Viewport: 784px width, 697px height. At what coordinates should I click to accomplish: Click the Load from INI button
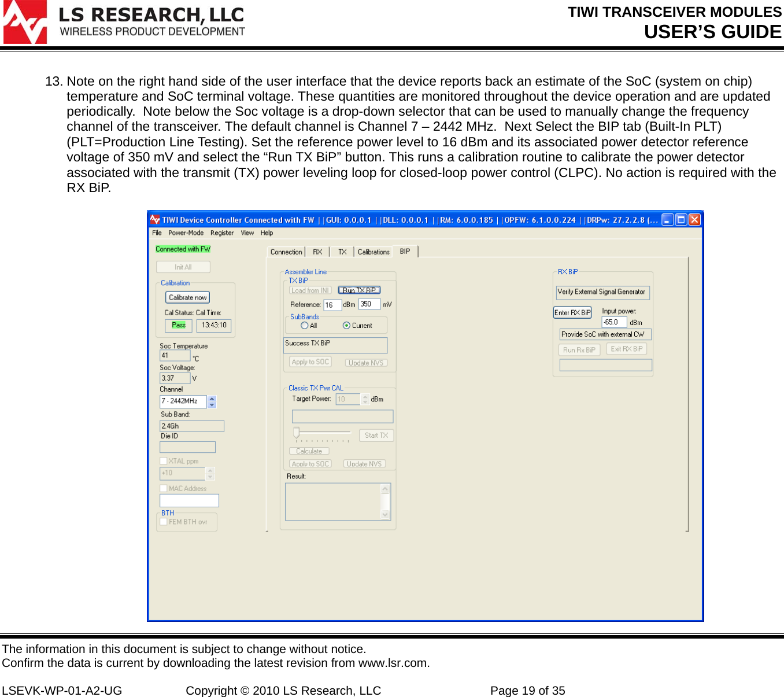pyautogui.click(x=310, y=290)
